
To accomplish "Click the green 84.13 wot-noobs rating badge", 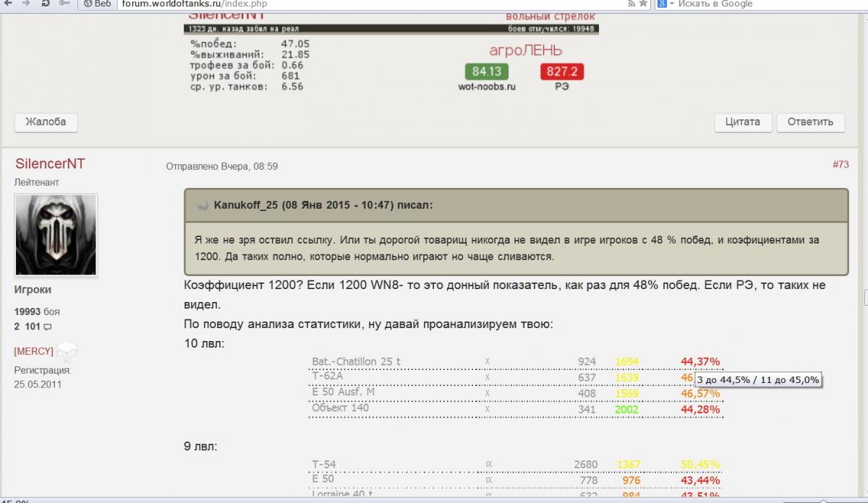I will tap(486, 72).
